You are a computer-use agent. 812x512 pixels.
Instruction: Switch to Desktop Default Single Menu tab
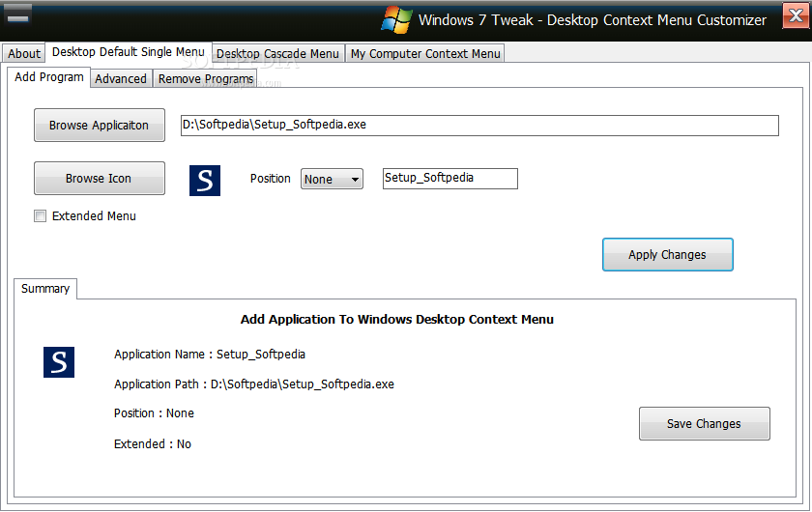point(129,52)
